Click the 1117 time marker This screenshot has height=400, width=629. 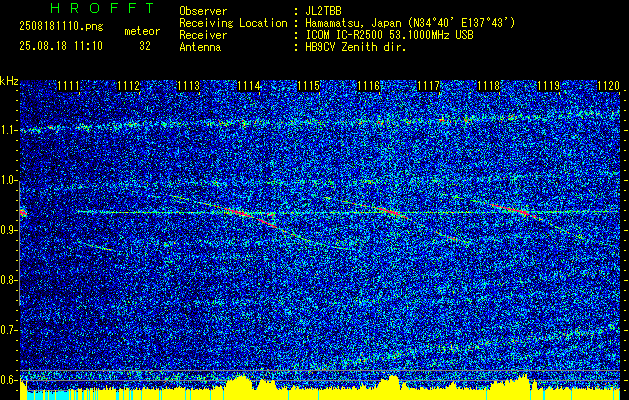(428, 85)
